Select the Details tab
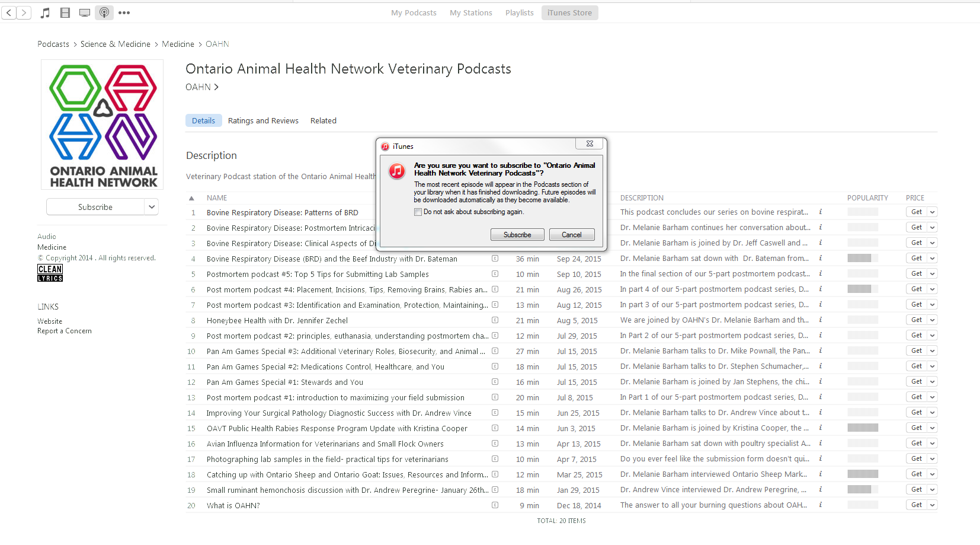Viewport: 980px width, 545px height. pos(203,120)
